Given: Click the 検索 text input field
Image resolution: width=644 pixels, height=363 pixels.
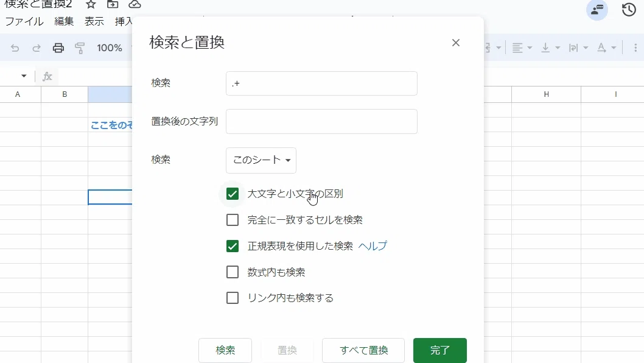Looking at the screenshot, I should tap(321, 83).
